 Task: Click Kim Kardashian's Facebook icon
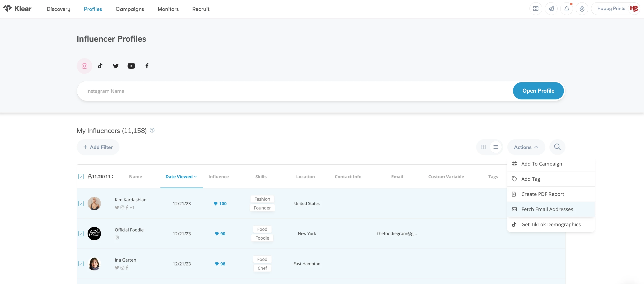(127, 207)
